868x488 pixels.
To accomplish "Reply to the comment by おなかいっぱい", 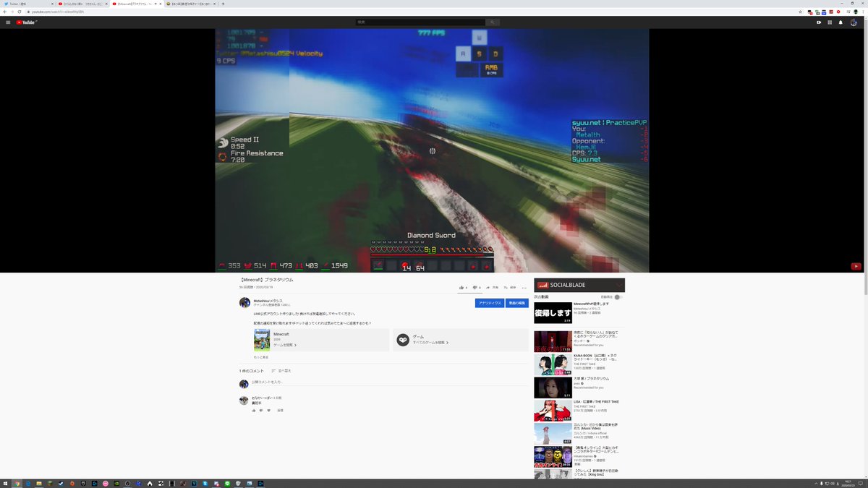I will (x=280, y=410).
